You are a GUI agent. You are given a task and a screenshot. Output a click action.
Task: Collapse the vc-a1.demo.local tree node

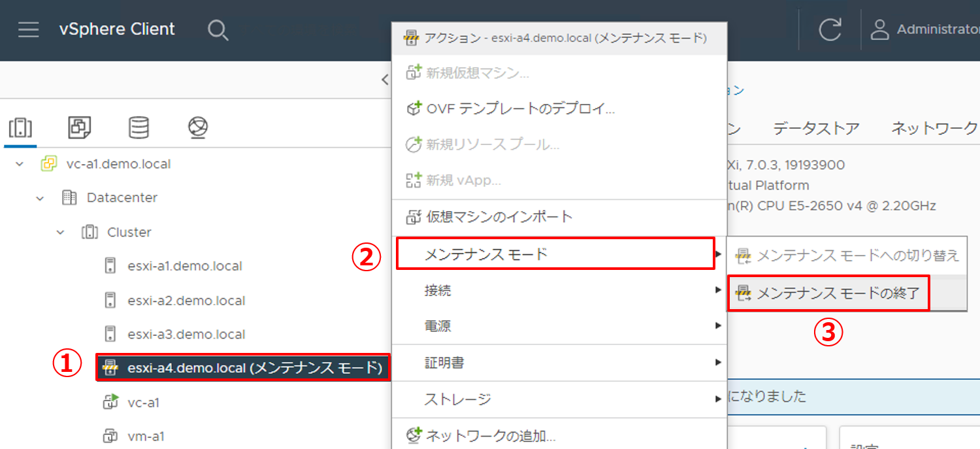[x=20, y=164]
